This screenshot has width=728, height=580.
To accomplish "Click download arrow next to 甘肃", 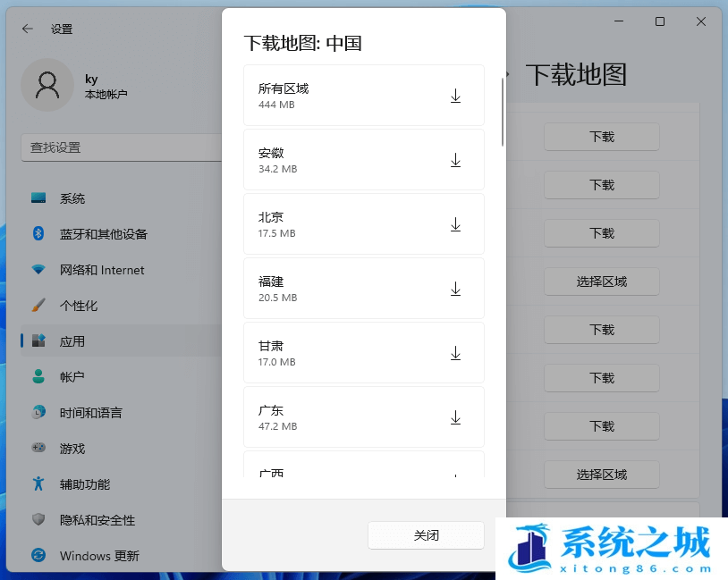I will pyautogui.click(x=455, y=353).
